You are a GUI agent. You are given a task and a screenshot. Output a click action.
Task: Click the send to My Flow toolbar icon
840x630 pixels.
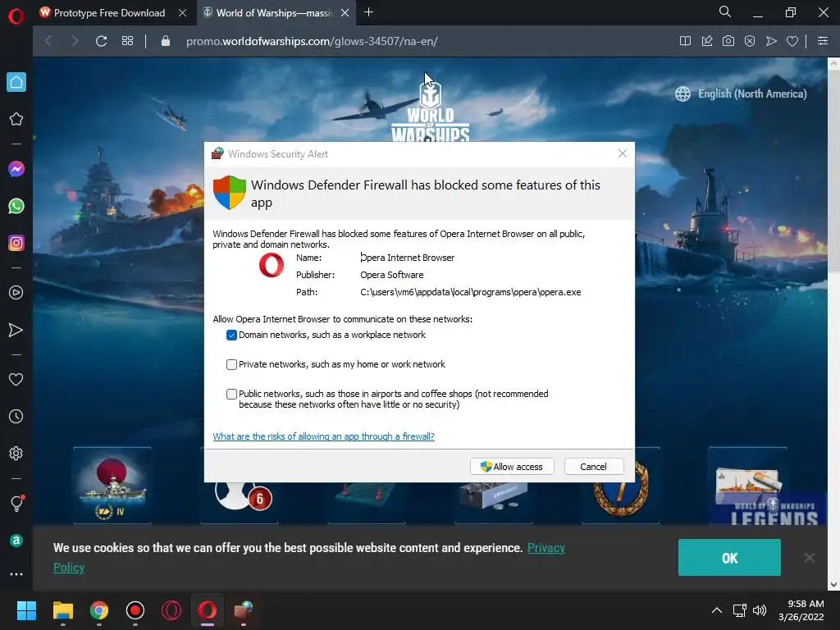(x=771, y=41)
